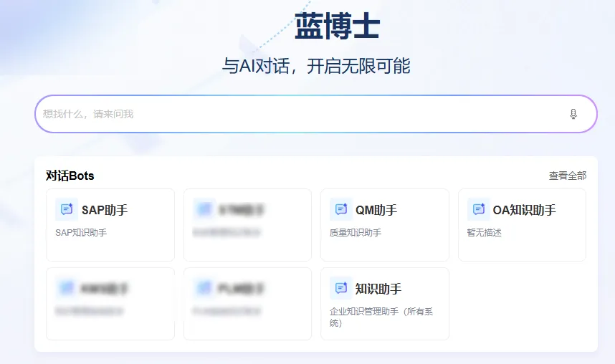Click the 质量知识助手 description text
Viewport: 615px width, 364px height.
point(356,233)
